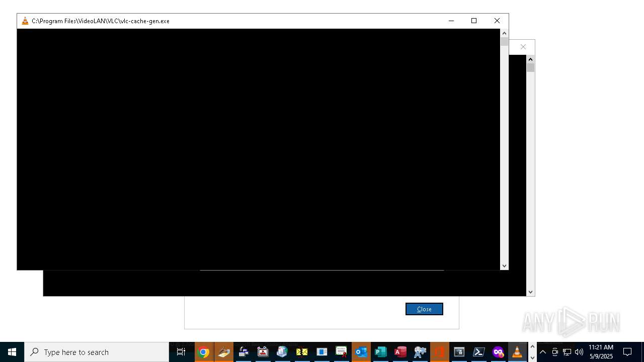The width and height of the screenshot is (644, 362).
Task: Click the network tray icon
Action: pos(567,352)
